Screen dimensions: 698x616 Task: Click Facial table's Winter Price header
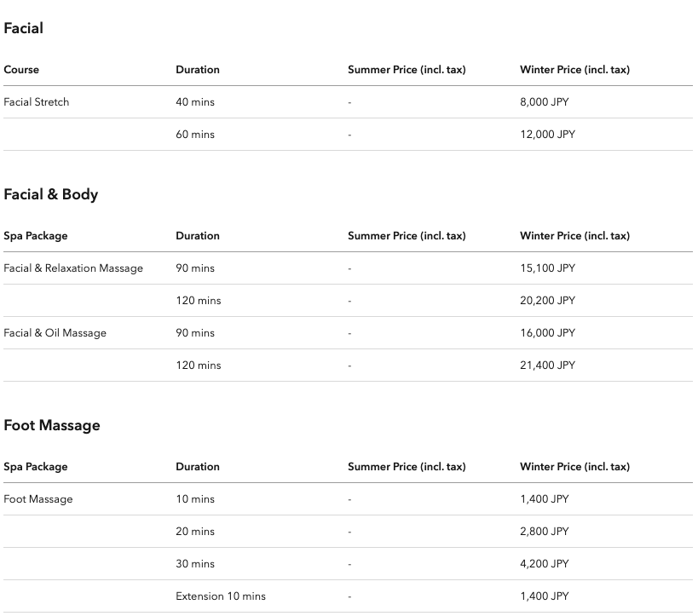[574, 70]
